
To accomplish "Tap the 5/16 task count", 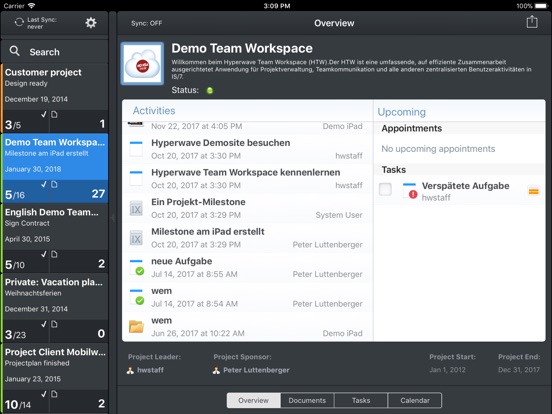I will pos(15,194).
